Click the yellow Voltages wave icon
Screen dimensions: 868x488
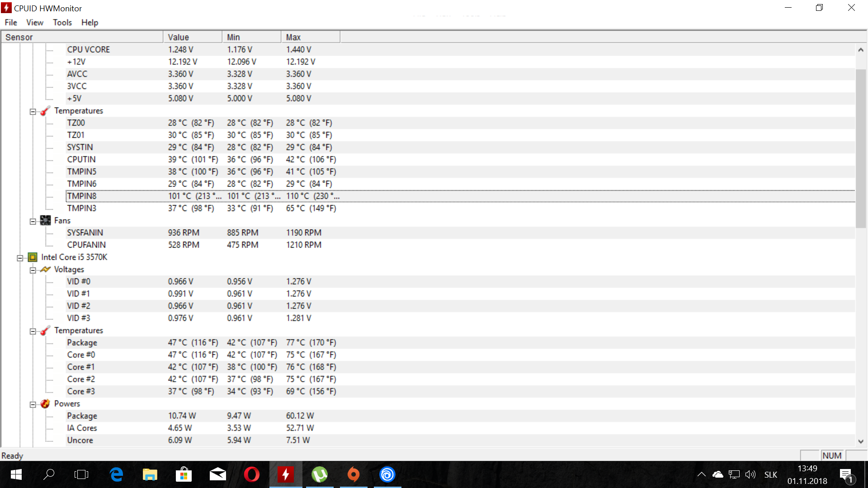pos(45,269)
